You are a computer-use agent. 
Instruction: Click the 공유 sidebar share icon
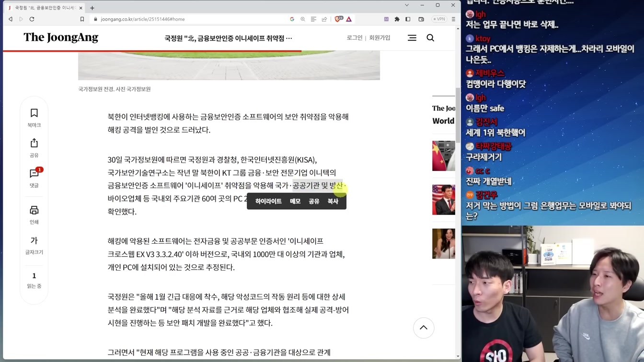tap(34, 147)
